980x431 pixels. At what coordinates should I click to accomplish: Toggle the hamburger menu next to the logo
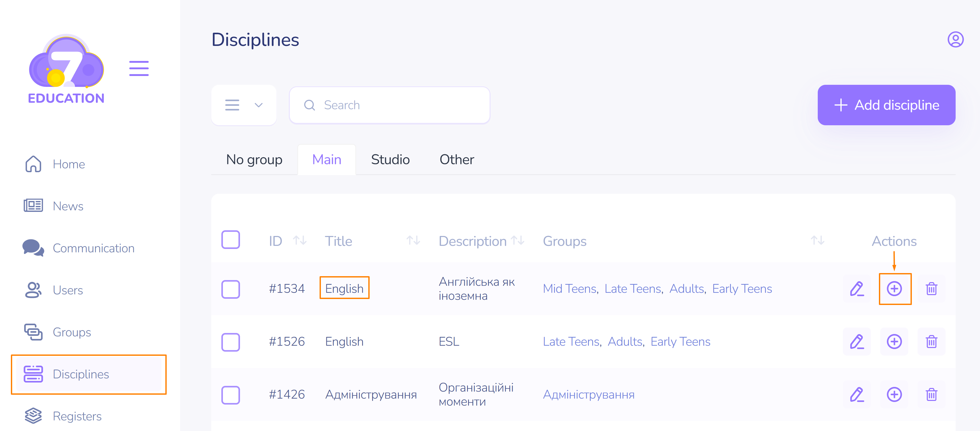tap(139, 68)
